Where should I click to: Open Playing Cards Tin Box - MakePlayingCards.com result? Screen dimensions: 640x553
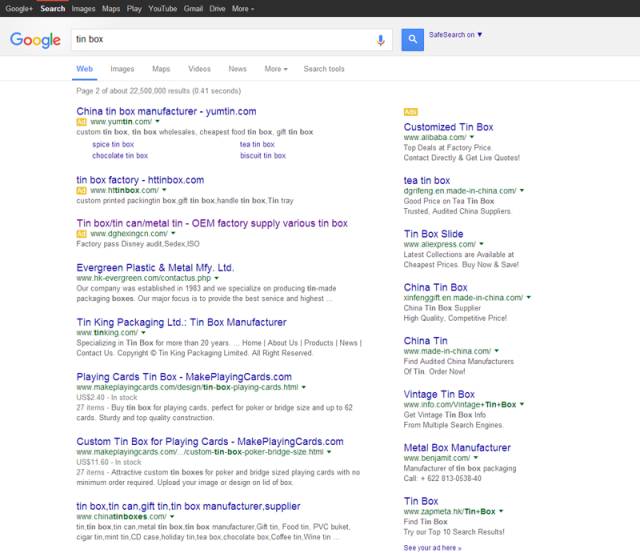point(184,377)
